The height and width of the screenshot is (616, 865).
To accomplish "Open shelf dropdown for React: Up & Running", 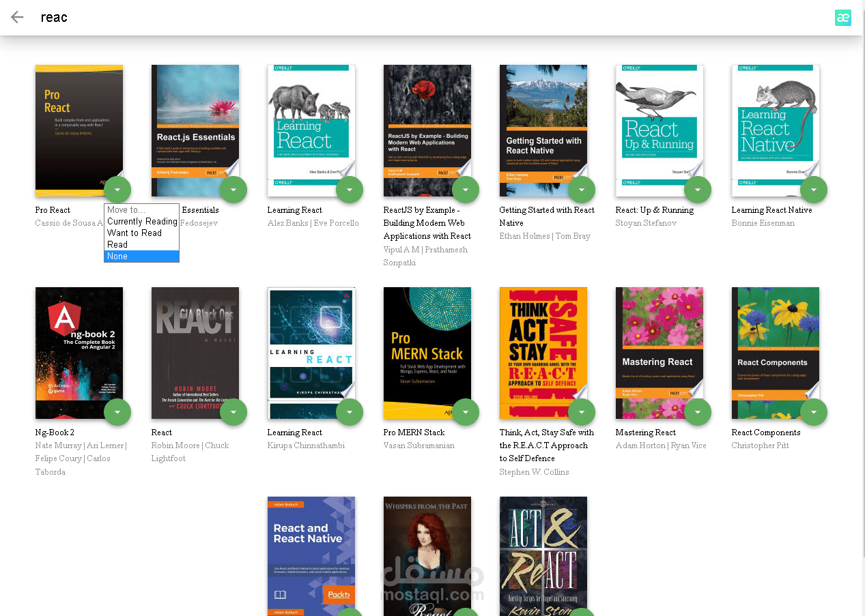I will tap(698, 190).
